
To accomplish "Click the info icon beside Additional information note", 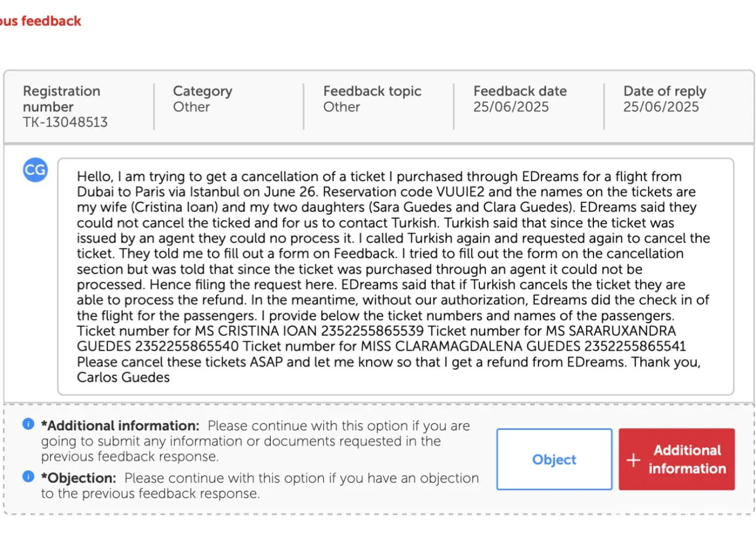I will pyautogui.click(x=29, y=424).
